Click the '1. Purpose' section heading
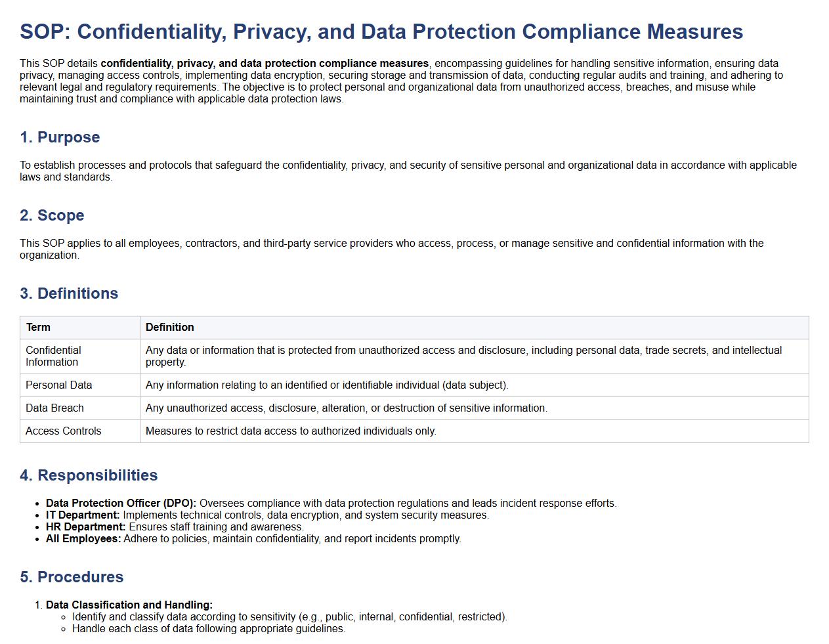829x644 pixels. pyautogui.click(x=60, y=137)
